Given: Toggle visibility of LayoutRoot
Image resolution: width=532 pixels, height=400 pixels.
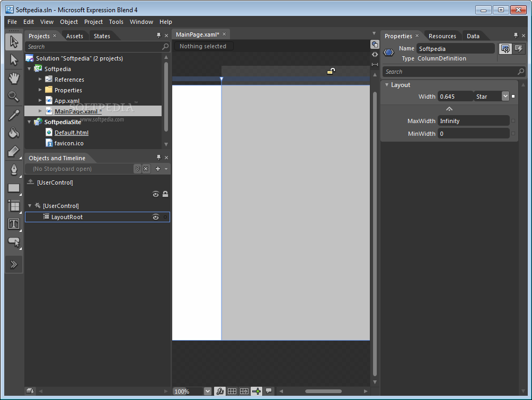Looking at the screenshot, I should [x=155, y=217].
